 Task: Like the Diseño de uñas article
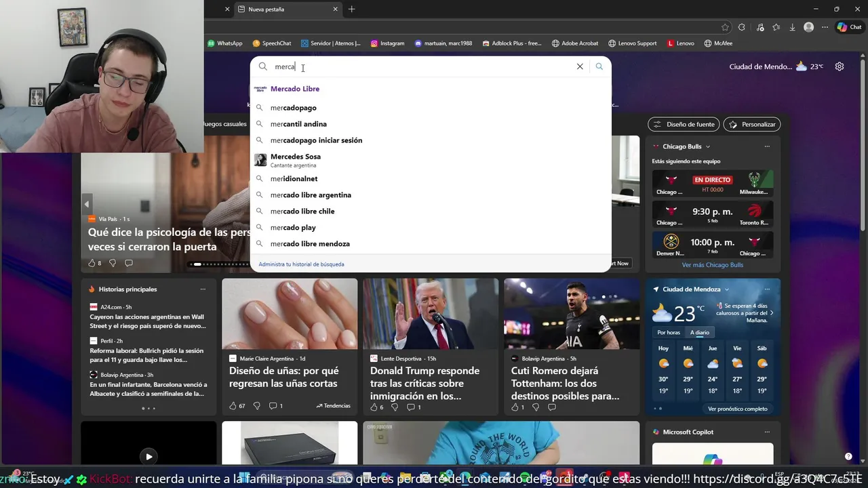237,406
